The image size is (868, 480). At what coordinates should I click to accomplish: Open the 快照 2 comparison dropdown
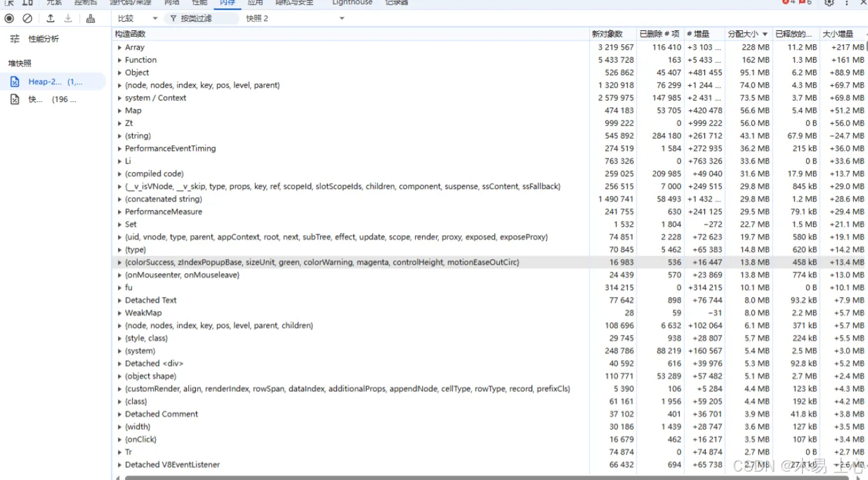point(295,19)
